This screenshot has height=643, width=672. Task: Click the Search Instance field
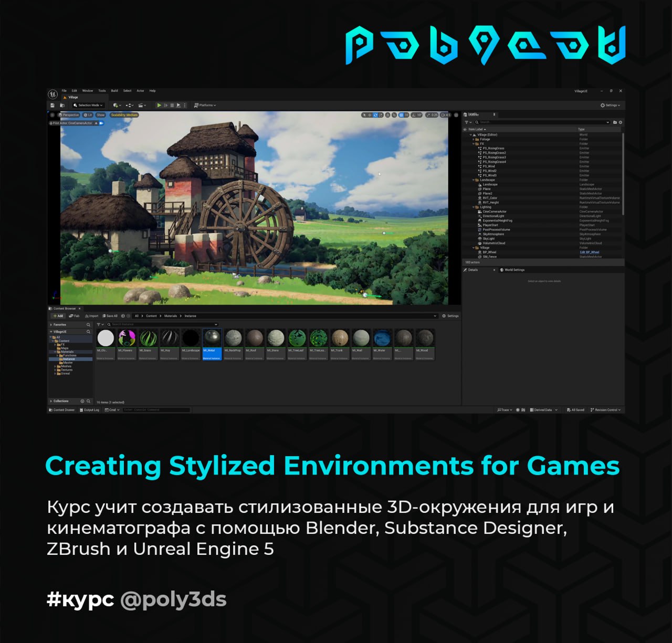pos(163,324)
